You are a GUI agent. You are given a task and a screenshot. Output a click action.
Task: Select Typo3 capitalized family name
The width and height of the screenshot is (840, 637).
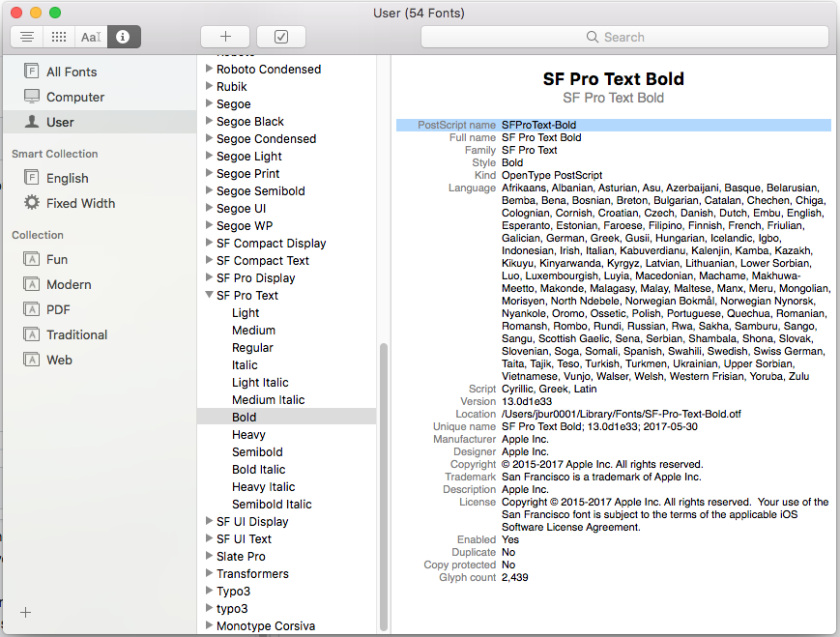coord(233,592)
